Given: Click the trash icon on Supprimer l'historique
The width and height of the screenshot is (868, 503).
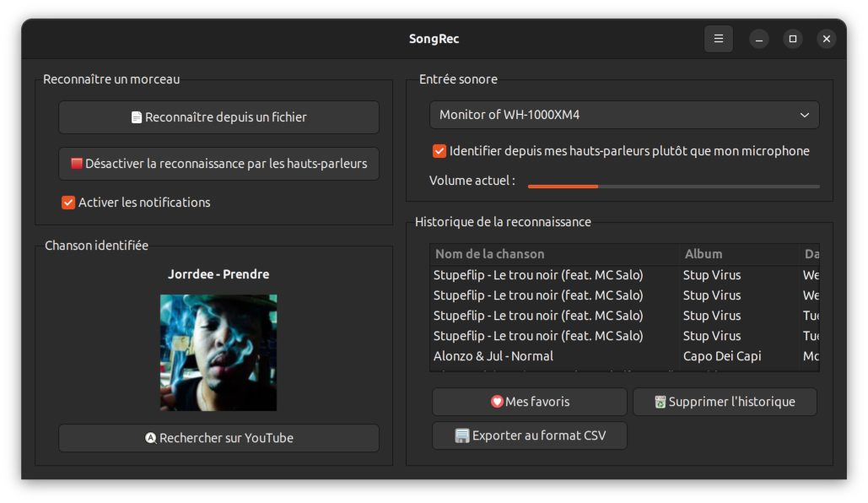Looking at the screenshot, I should (x=660, y=403).
